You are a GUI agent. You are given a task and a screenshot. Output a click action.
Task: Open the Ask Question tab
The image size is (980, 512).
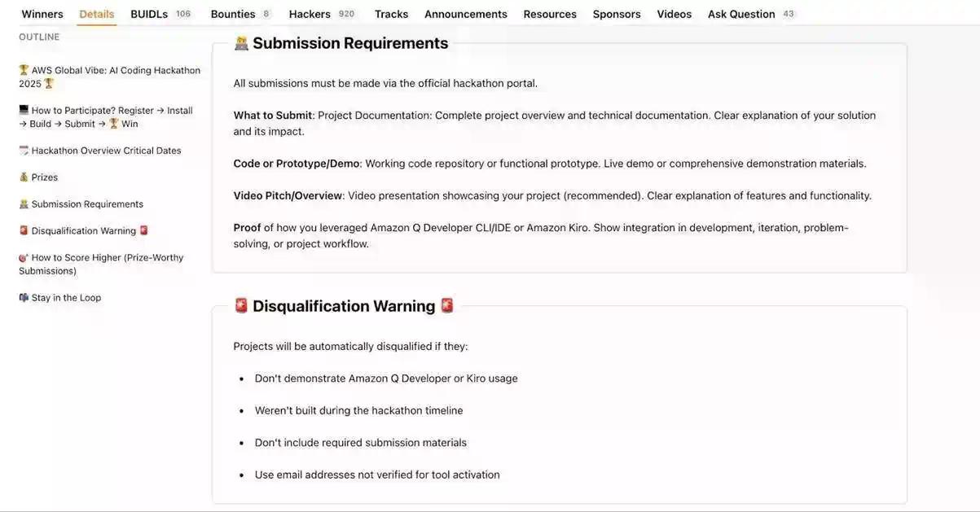click(x=741, y=14)
